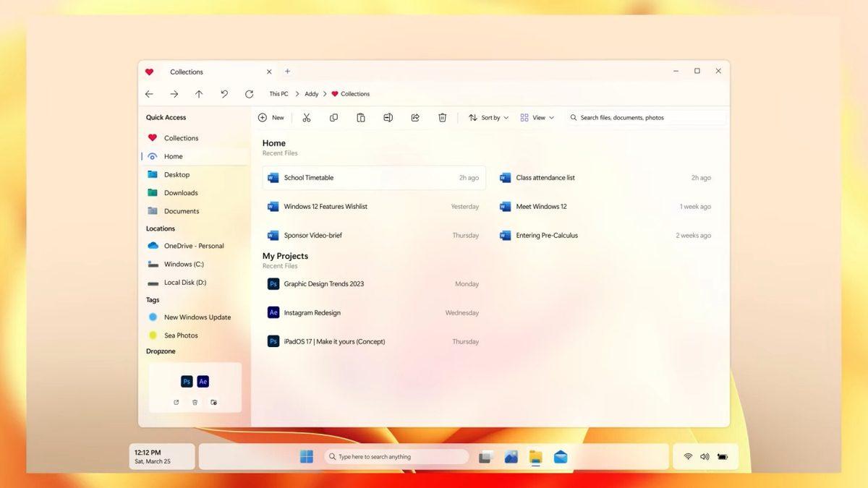Click the Rename icon in the toolbar
The image size is (868, 488).
pos(388,117)
